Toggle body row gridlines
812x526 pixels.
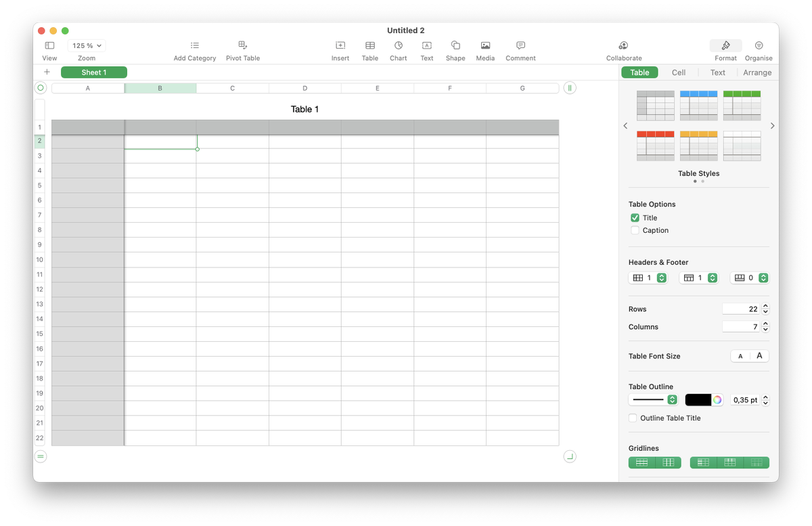pos(641,462)
